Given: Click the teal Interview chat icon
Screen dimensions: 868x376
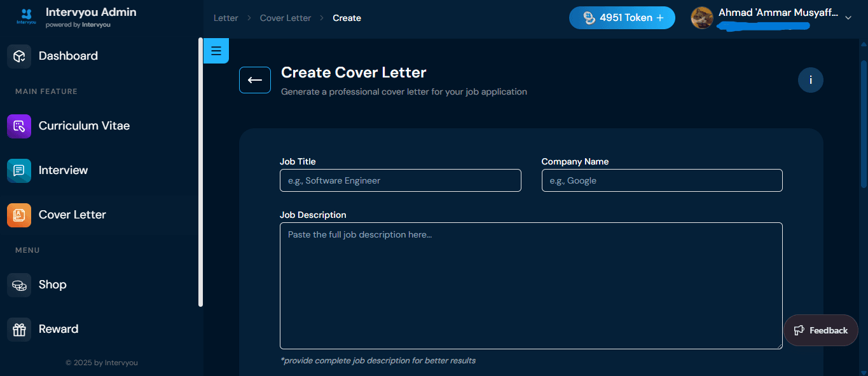Looking at the screenshot, I should click(x=19, y=170).
